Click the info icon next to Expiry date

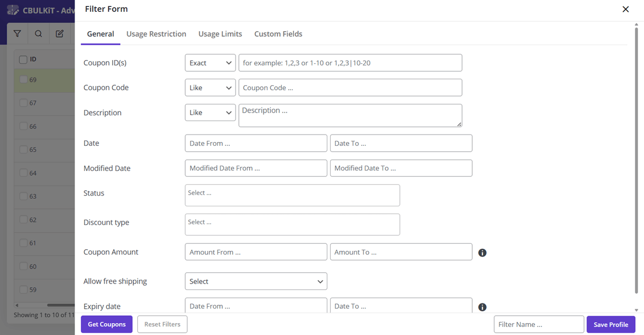point(482,307)
